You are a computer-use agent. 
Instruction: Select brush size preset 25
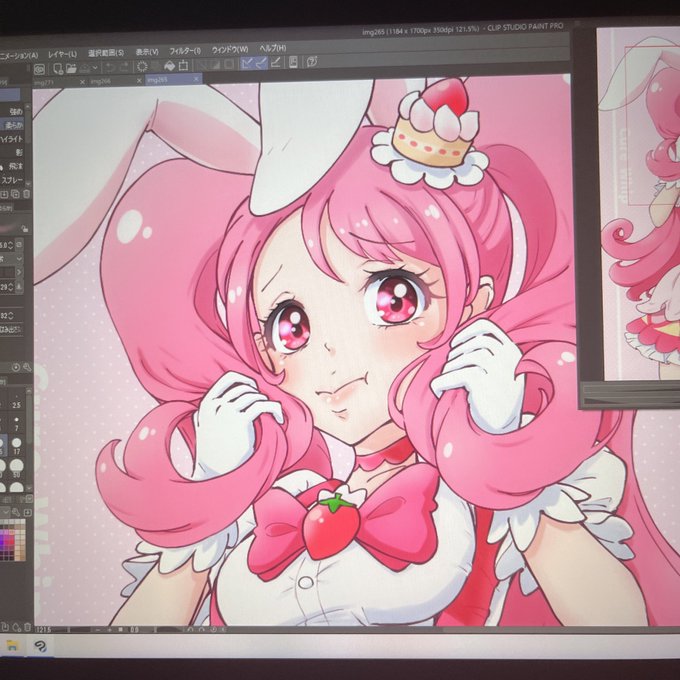click(x=16, y=401)
